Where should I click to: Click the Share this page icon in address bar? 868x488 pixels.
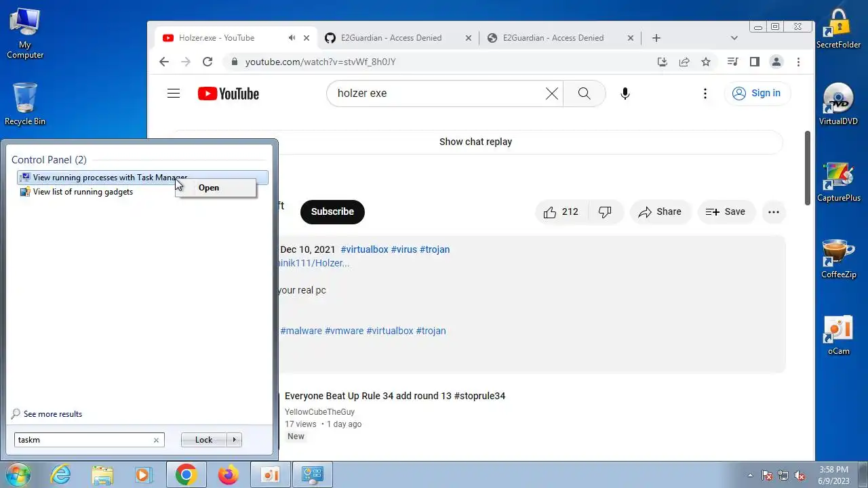684,62
